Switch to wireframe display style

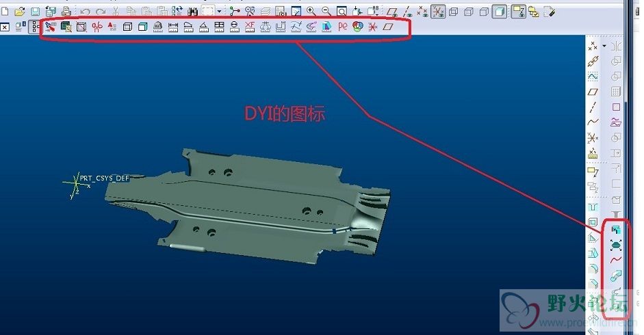pos(454,12)
